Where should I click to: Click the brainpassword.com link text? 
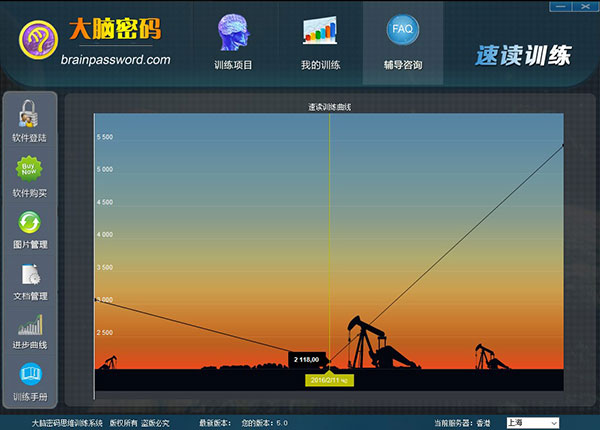click(116, 60)
